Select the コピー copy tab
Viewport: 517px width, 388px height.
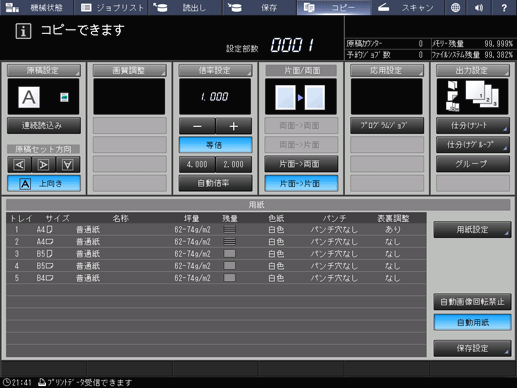[334, 7]
